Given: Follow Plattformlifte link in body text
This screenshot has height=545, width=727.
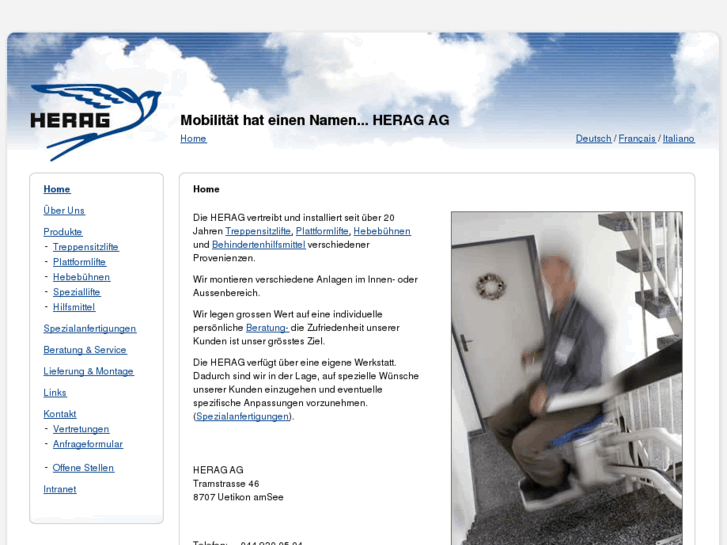Looking at the screenshot, I should pos(322,231).
